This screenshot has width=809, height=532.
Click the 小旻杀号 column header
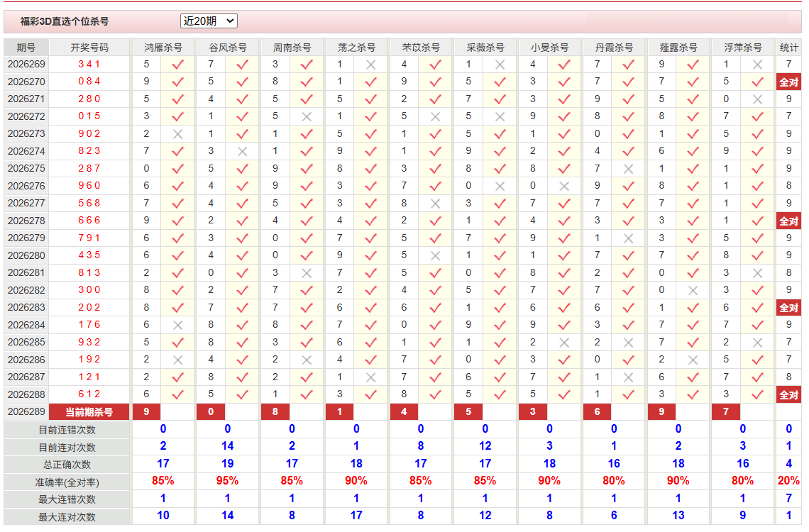pos(549,48)
